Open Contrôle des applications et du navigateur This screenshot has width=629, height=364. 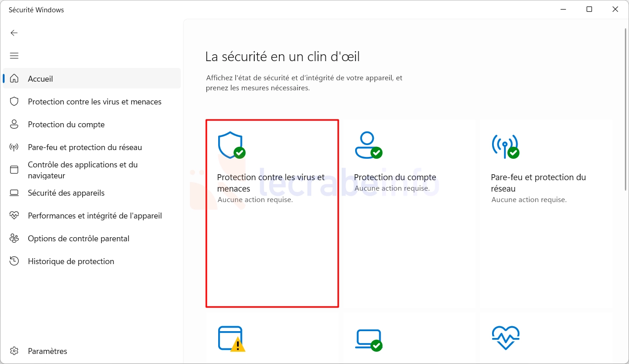pyautogui.click(x=92, y=170)
